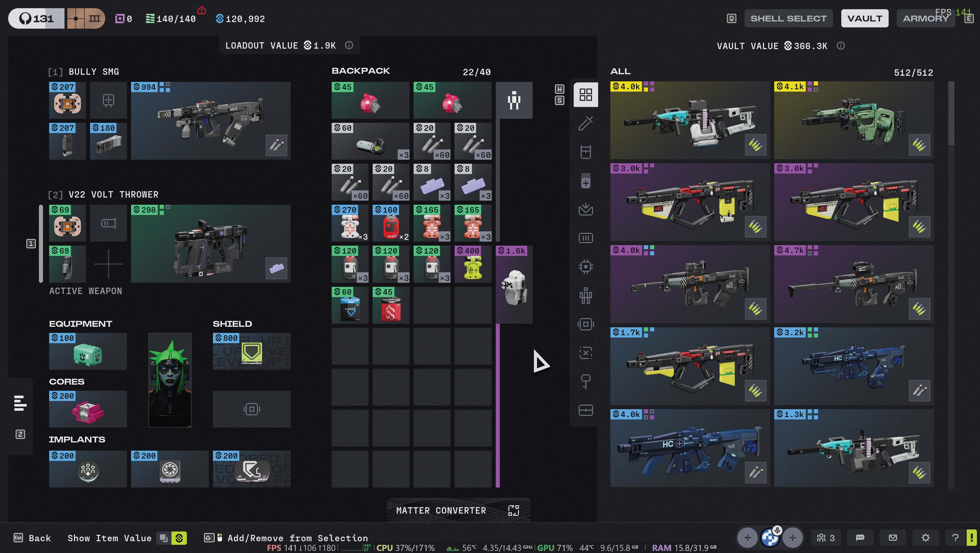Select the white 270-value item stacked x3

[350, 223]
